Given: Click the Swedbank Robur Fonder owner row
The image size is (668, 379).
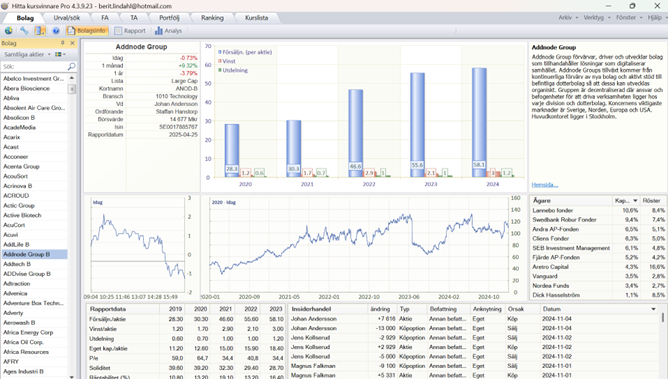Looking at the screenshot, I should [598, 220].
